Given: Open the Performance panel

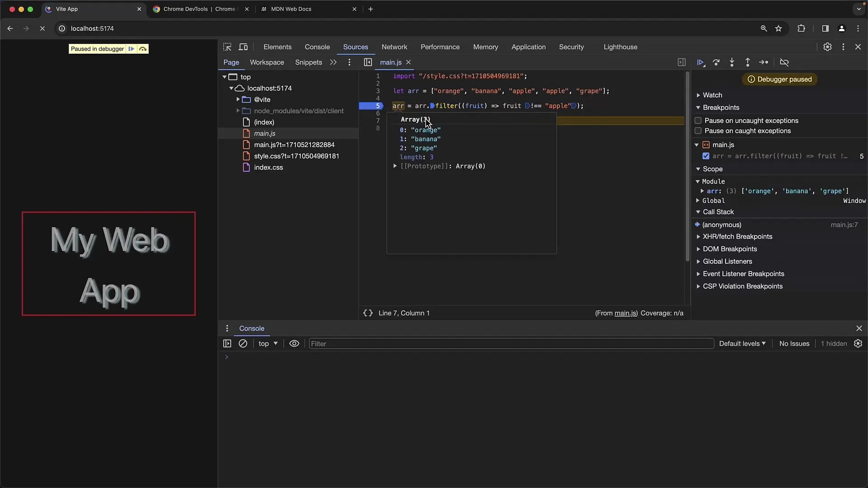Looking at the screenshot, I should [x=440, y=47].
